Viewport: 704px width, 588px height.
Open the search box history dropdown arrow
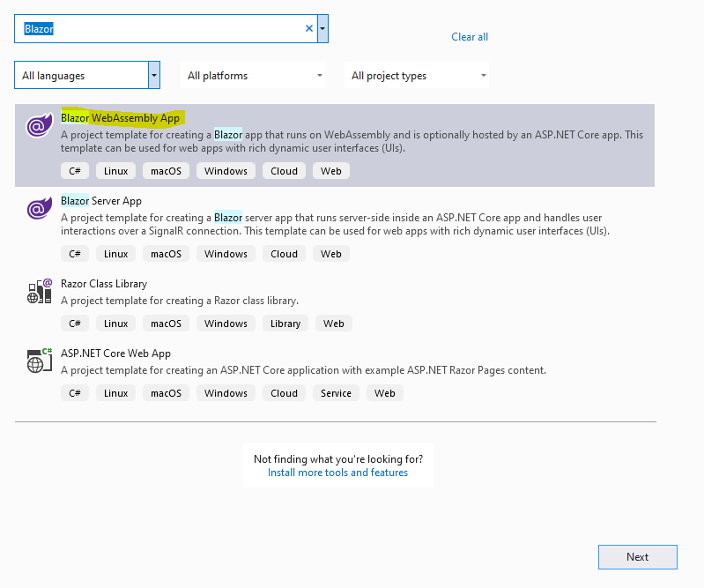coord(322,28)
